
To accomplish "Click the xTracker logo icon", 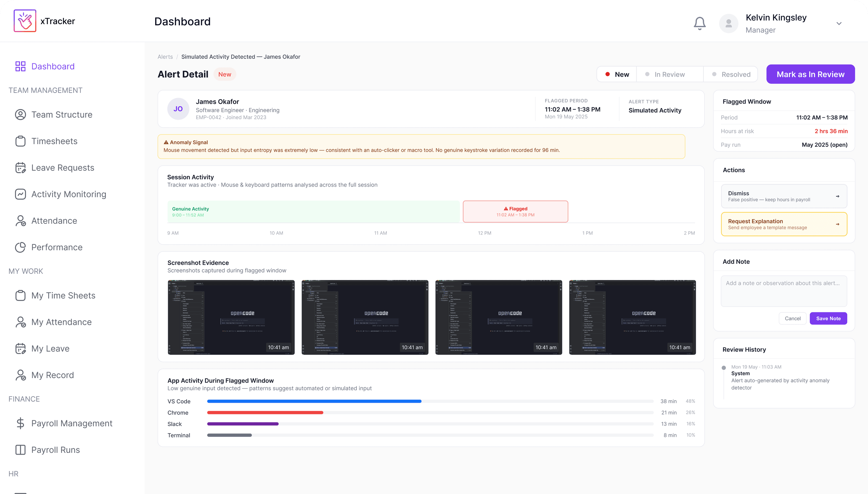I will pyautogui.click(x=25, y=21).
